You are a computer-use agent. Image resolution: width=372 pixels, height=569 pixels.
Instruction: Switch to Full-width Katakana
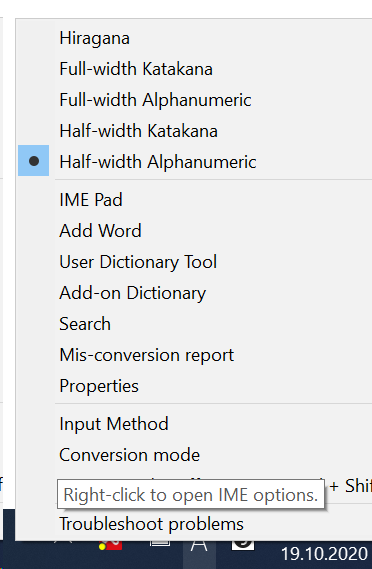pyautogui.click(x=136, y=69)
